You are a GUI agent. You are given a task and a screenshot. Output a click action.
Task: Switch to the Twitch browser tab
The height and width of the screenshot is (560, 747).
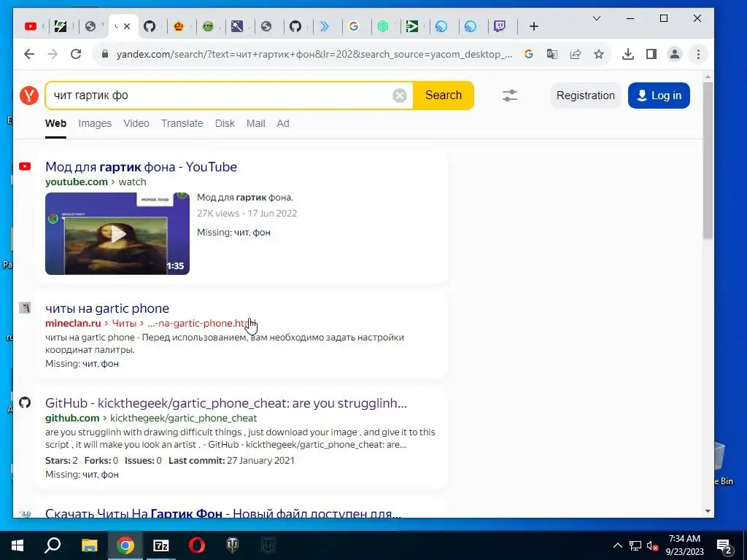coord(499,26)
